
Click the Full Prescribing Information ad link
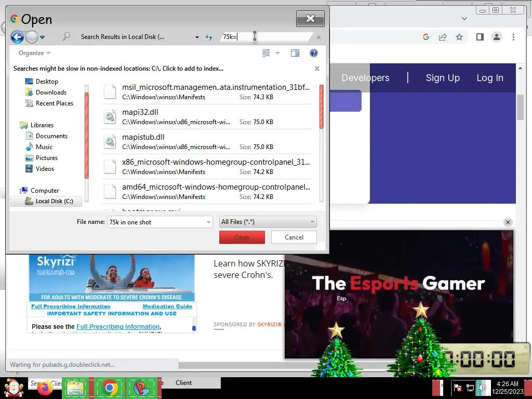(x=71, y=306)
